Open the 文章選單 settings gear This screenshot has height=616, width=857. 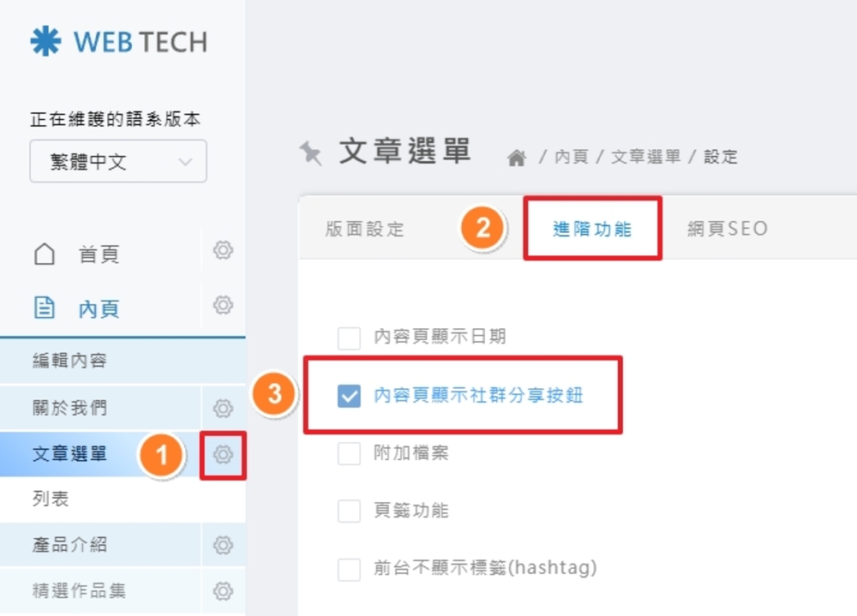point(223,454)
